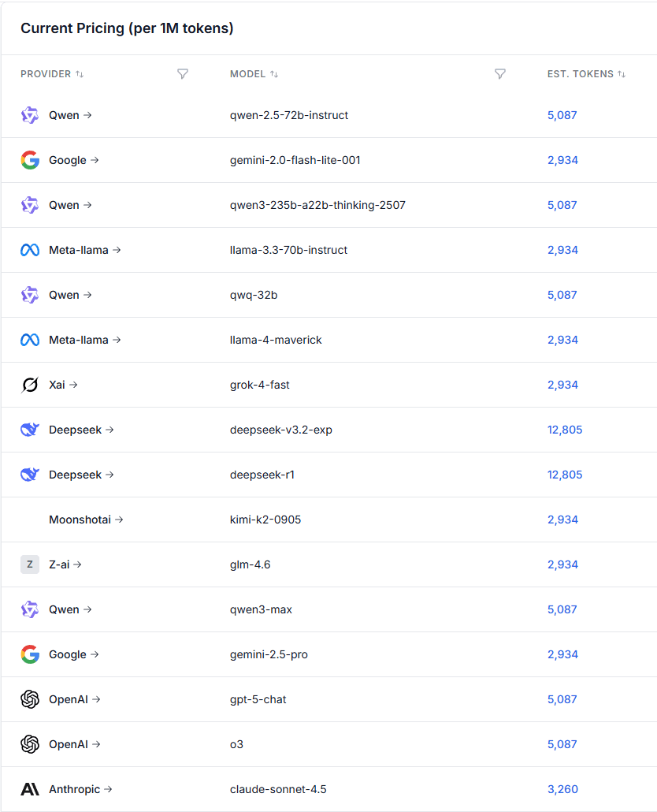The image size is (657, 812).
Task: Click 2,934 tokens in grok-4-fast row
Action: [x=562, y=385]
